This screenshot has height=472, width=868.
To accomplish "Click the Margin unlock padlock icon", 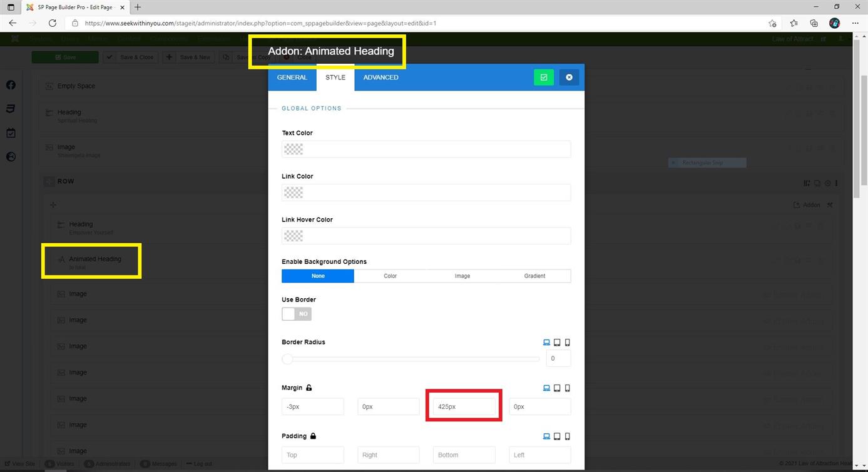I will click(x=309, y=388).
